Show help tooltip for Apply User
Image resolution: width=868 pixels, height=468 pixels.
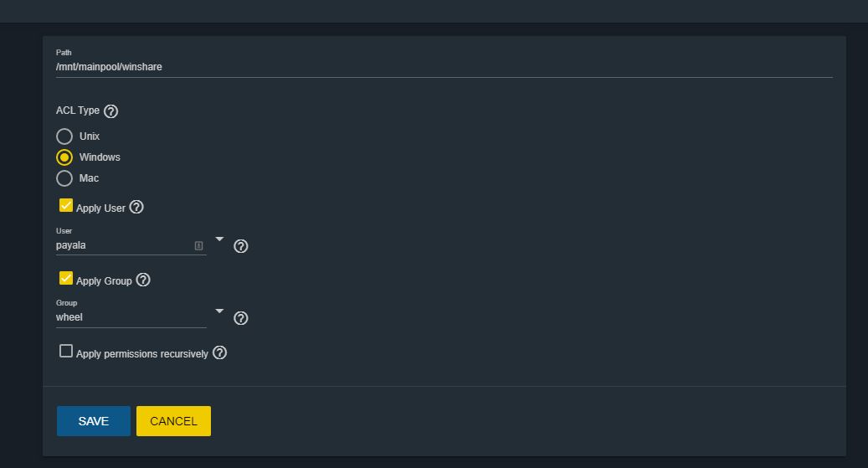(x=136, y=207)
